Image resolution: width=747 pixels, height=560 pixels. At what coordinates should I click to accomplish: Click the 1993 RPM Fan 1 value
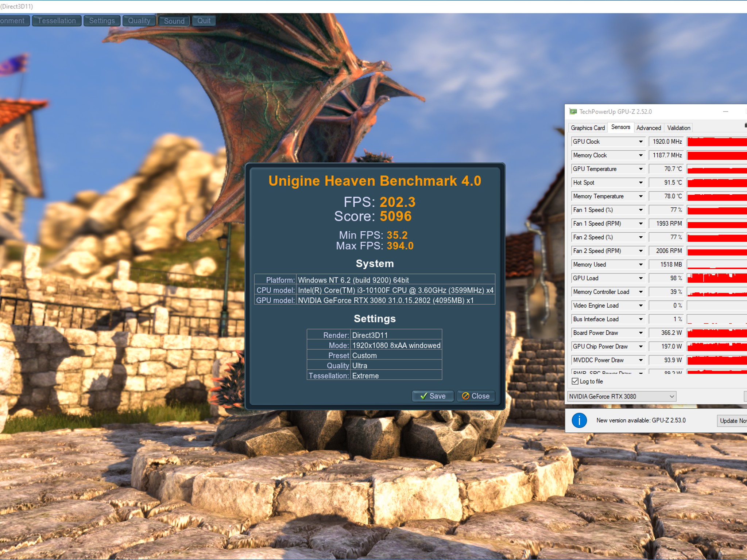pos(666,223)
